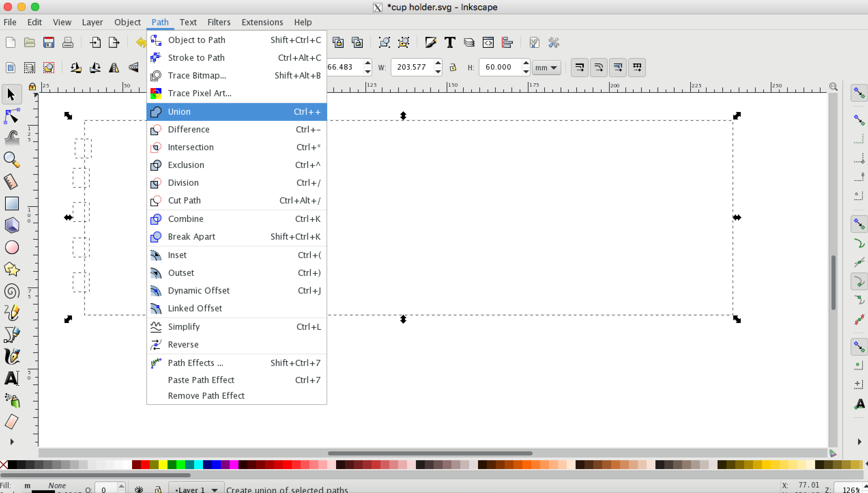868x493 pixels.
Task: Open the Extensions menu
Action: [262, 22]
